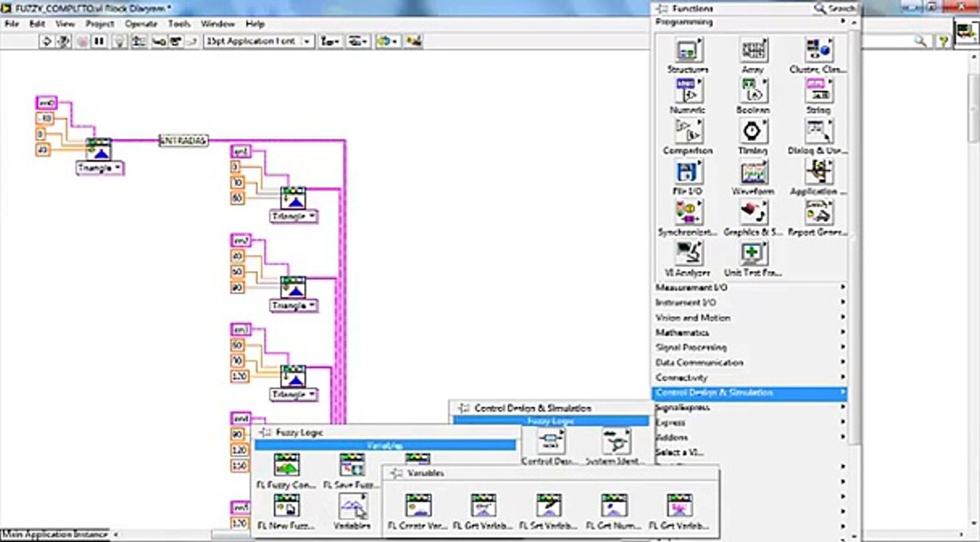Open the File menu

tap(11, 24)
